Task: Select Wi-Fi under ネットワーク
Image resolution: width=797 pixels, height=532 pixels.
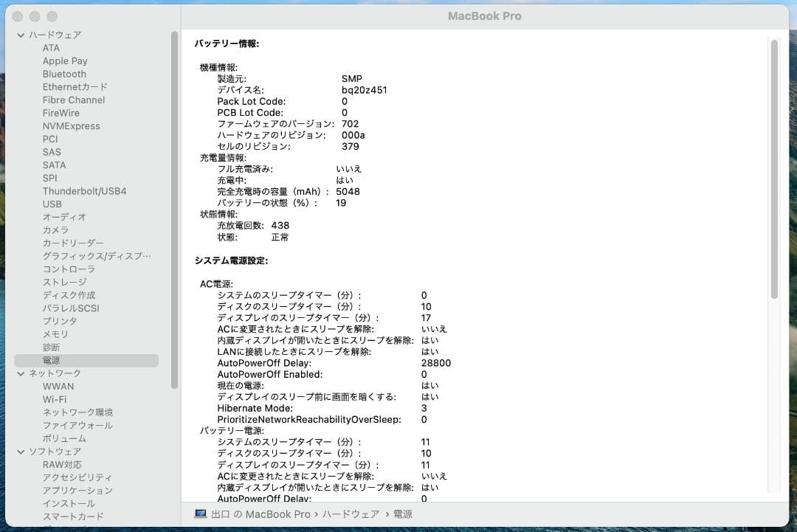Action: [53, 399]
